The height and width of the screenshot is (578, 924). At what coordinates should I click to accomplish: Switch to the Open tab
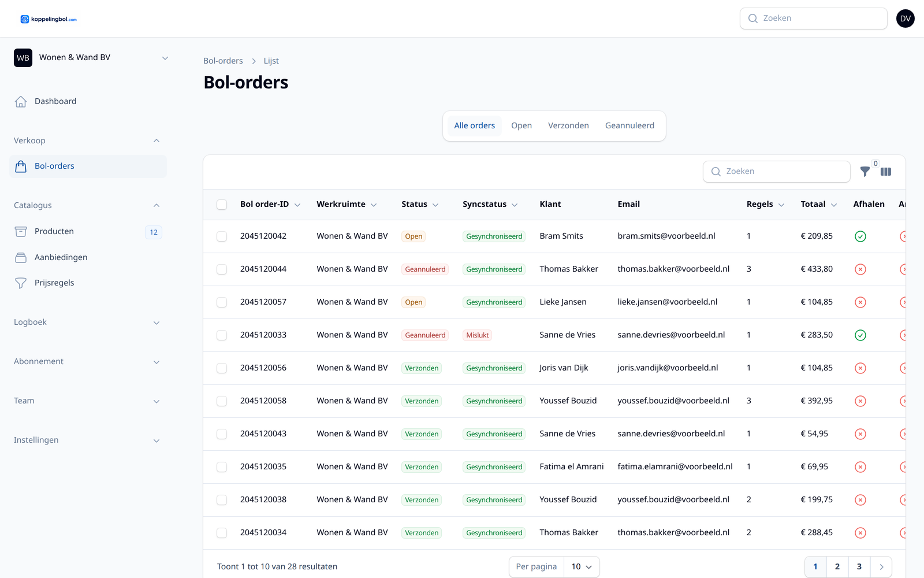pyautogui.click(x=521, y=126)
